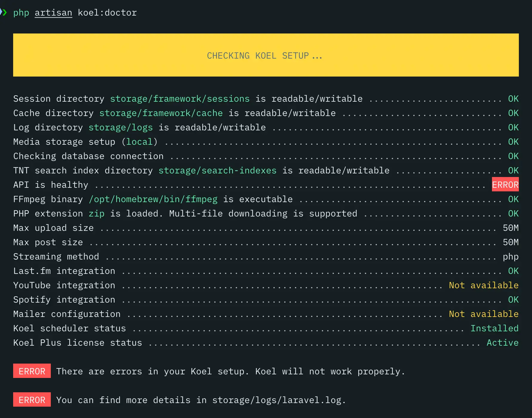Click the storage/framework/sessions path
Viewport: 532px width, 418px height.
pos(180,99)
